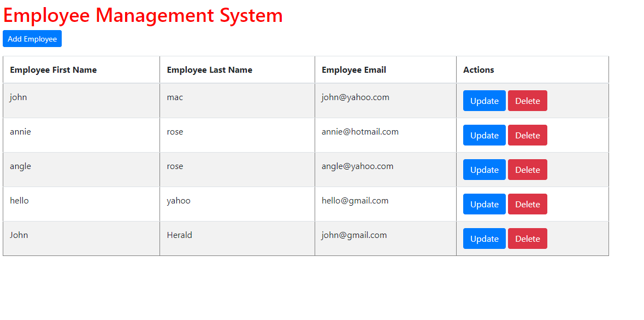Update the John Herald entry
This screenshot has height=320, width=644.
tap(484, 239)
